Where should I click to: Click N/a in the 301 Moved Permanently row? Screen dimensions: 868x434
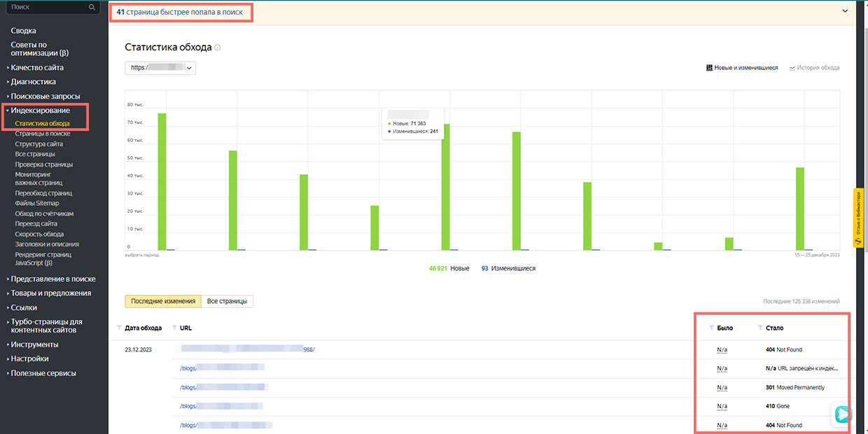(722, 387)
